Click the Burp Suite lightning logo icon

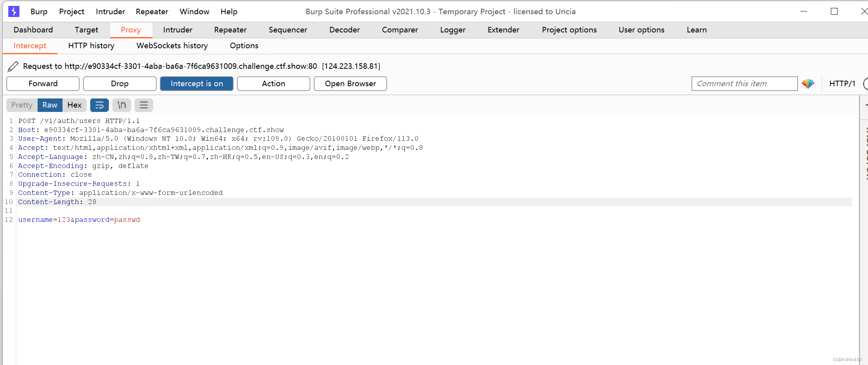coord(14,11)
